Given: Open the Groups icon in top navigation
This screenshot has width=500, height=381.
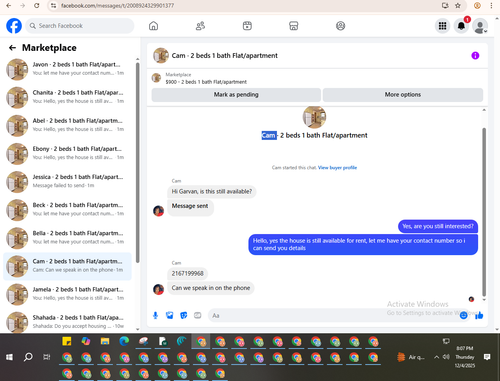Looking at the screenshot, I should pos(340,26).
